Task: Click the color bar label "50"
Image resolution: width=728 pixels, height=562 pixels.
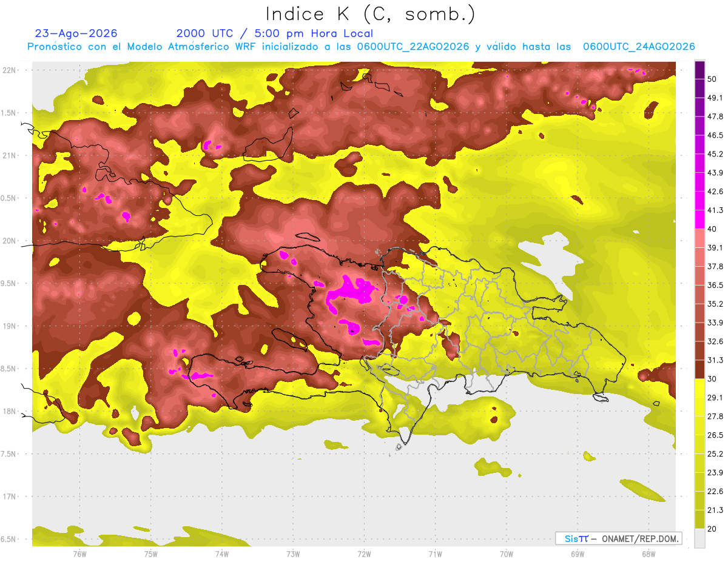Action: (x=713, y=79)
